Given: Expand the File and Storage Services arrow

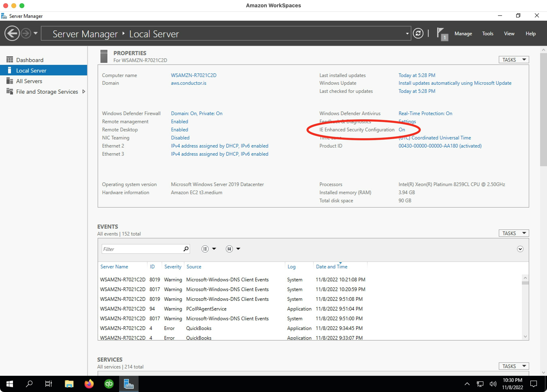Looking at the screenshot, I should click(84, 91).
